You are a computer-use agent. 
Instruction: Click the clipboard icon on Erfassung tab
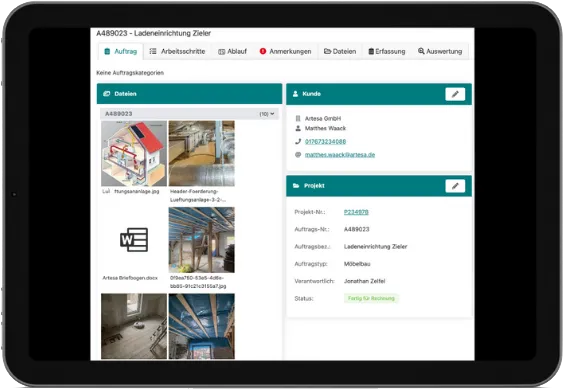pyautogui.click(x=371, y=51)
